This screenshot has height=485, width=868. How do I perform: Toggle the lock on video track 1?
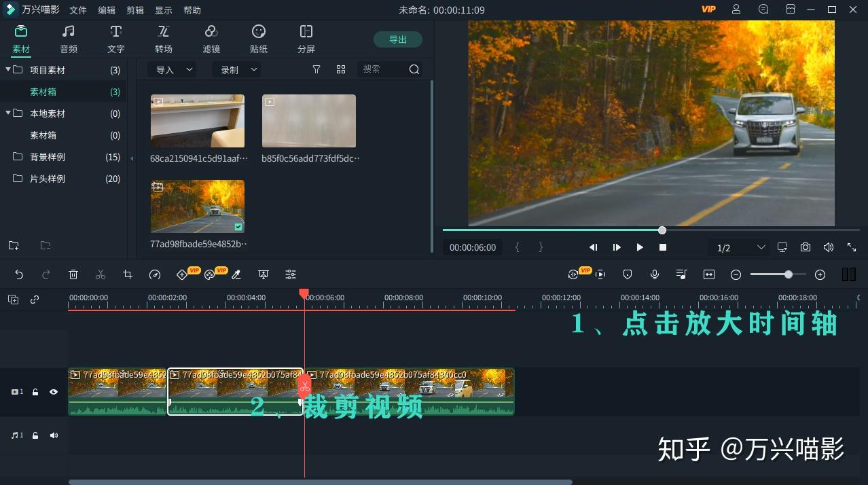coord(35,392)
